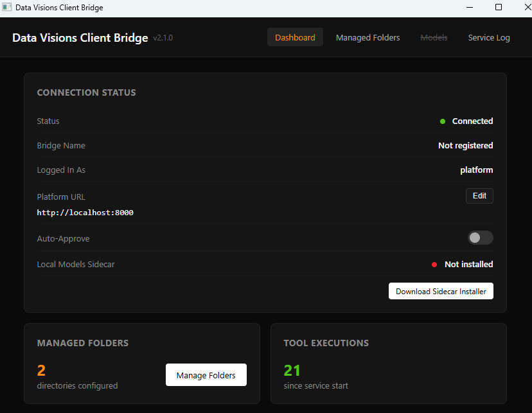
Task: Select the http://localhost:8000 URL text
Action: [85, 213]
